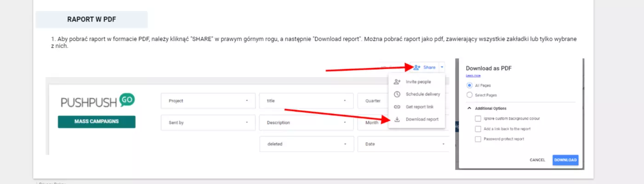
Task: Click the PushPushGo logo
Action: point(98,100)
